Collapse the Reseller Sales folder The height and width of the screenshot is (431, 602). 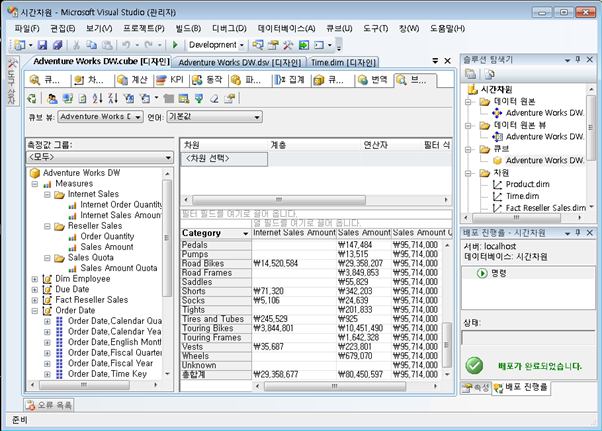47,226
